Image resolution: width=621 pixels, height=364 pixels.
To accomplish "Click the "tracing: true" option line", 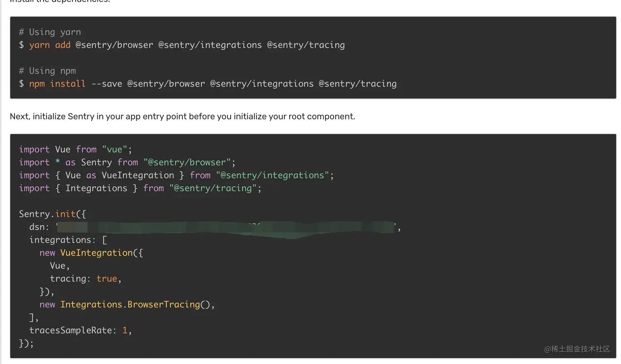I will pos(85,279).
